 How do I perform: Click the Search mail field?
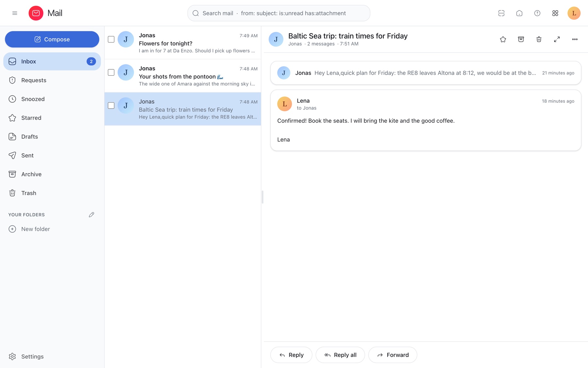pyautogui.click(x=279, y=13)
